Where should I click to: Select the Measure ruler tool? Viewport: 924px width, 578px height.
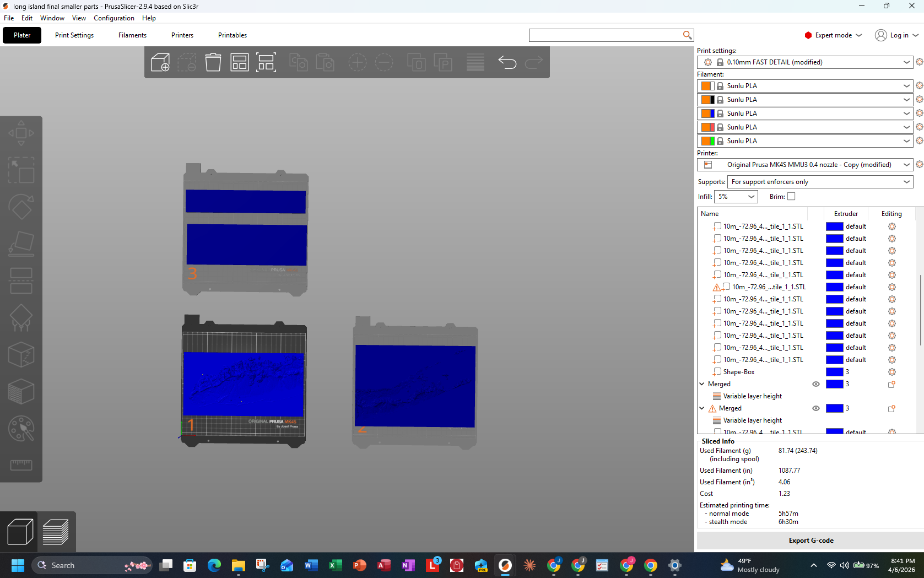(x=21, y=466)
